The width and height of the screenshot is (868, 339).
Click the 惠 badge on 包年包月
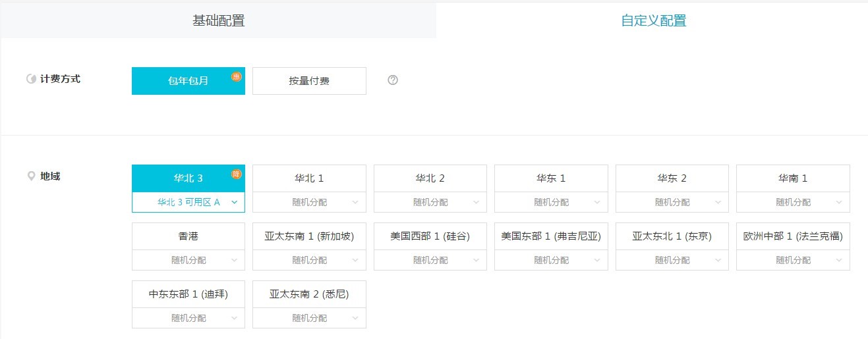click(x=237, y=76)
